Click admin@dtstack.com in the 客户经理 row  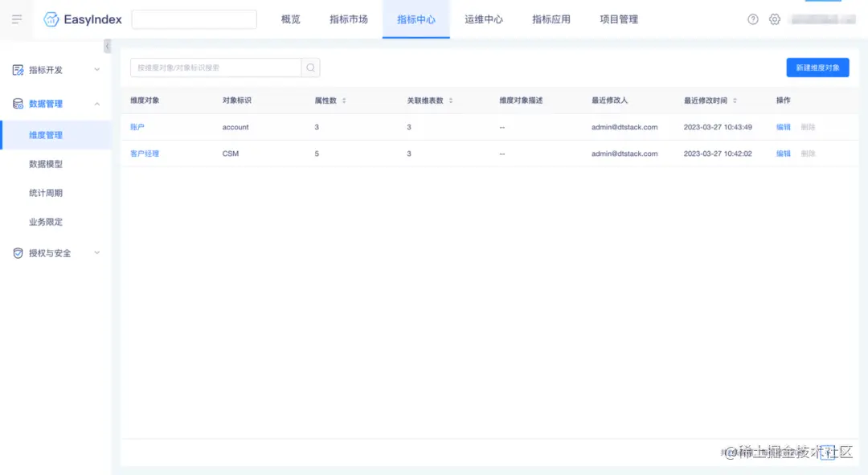624,154
